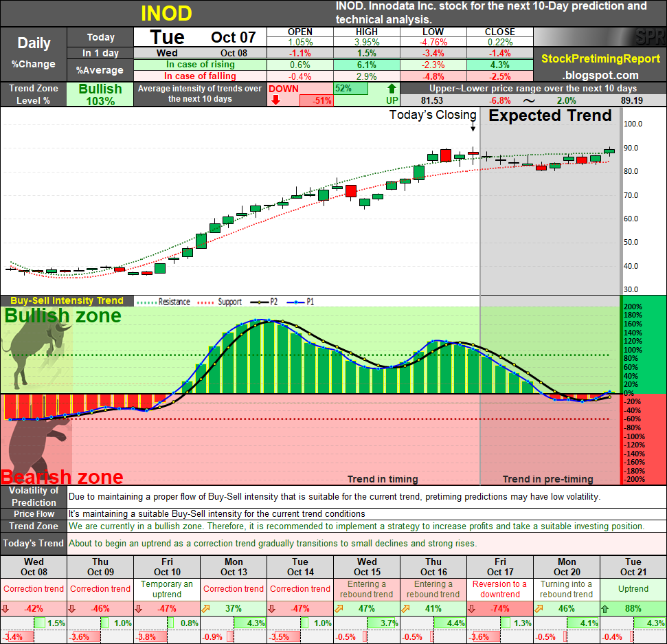Select the Thu Oct 16 column header
Screen dimensions: 667x644
[433, 567]
